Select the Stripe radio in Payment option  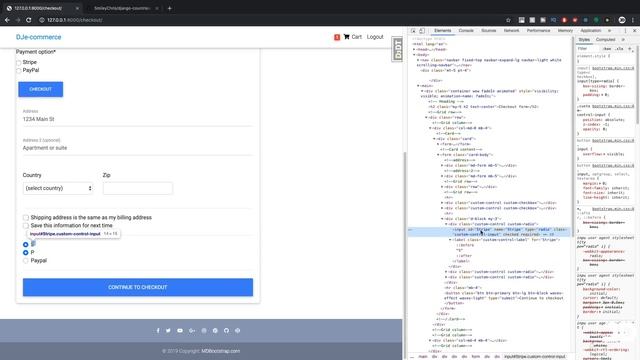pyautogui.click(x=19, y=62)
